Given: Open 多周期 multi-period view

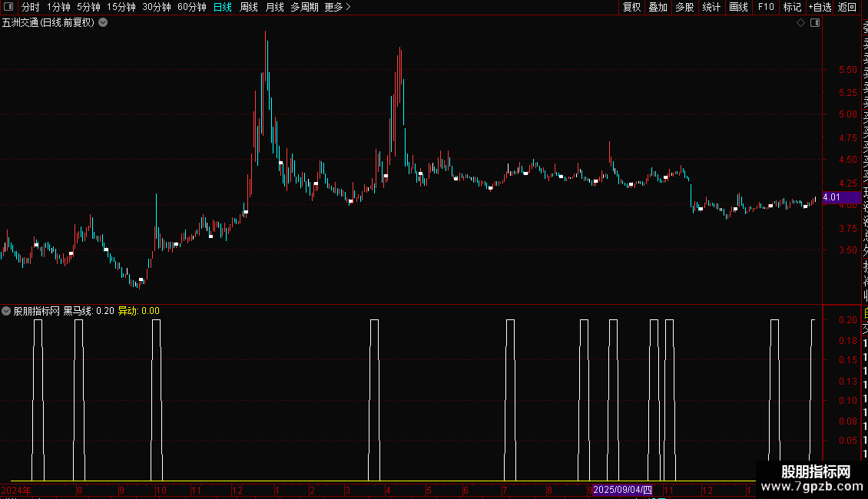Looking at the screenshot, I should coord(304,7).
